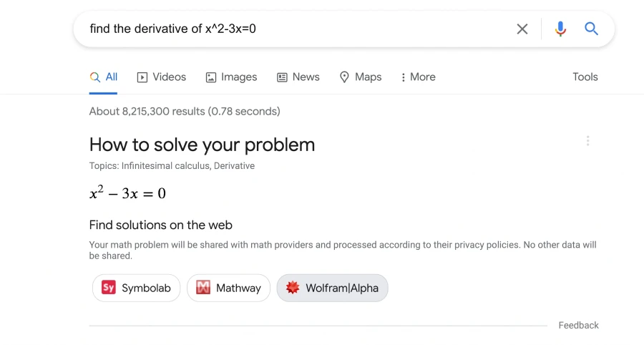Submit search using magnifying glass icon
The width and height of the screenshot is (644, 345).
tap(591, 29)
